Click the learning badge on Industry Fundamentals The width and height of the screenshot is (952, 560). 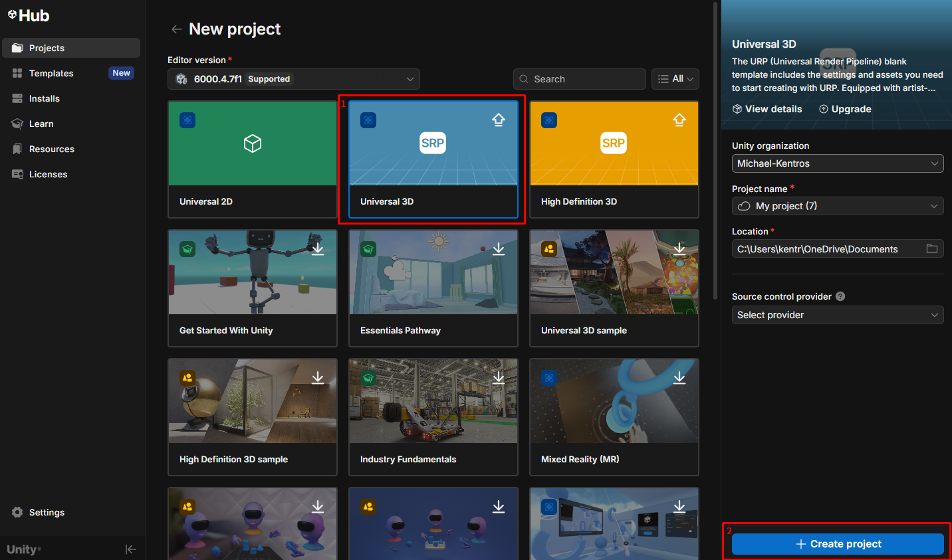click(x=368, y=378)
